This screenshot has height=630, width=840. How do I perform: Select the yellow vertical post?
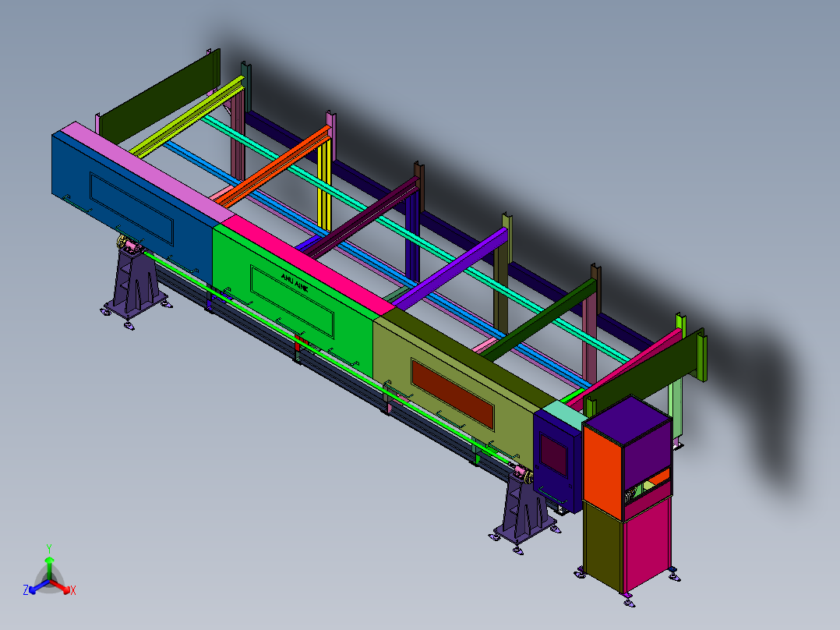tap(324, 185)
